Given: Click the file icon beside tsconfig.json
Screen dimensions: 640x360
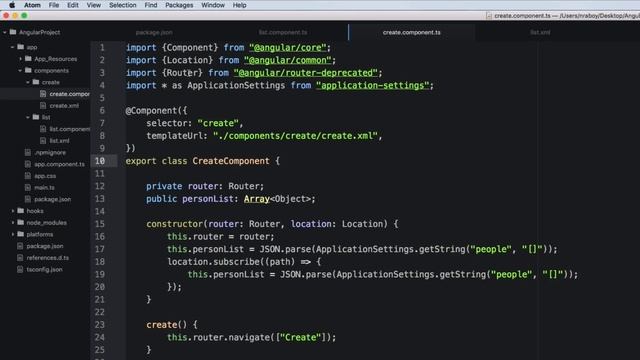Looking at the screenshot, I should point(20,269).
